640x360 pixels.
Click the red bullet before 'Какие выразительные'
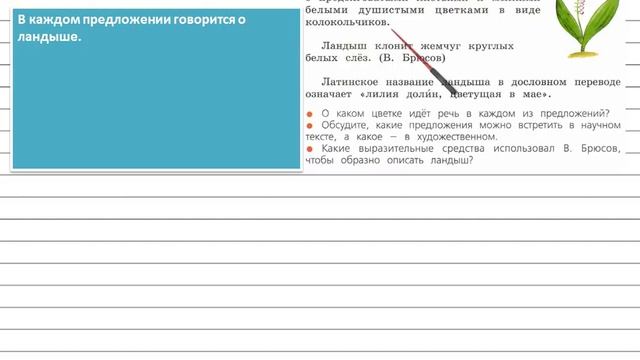coord(309,149)
